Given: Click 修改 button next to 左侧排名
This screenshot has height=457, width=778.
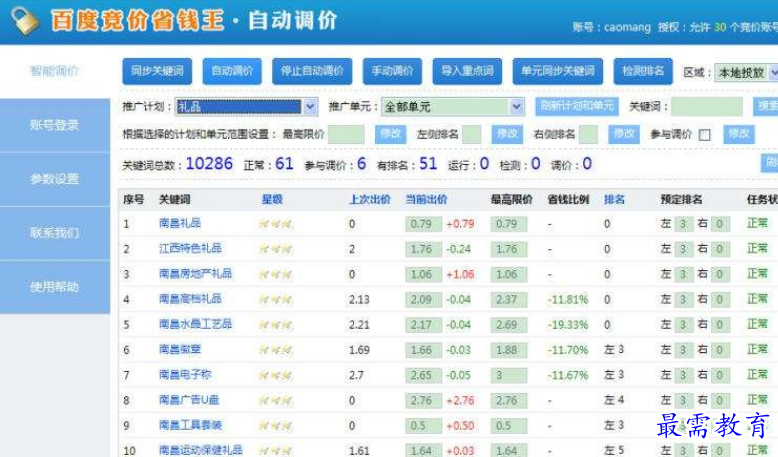Looking at the screenshot, I should [x=507, y=134].
